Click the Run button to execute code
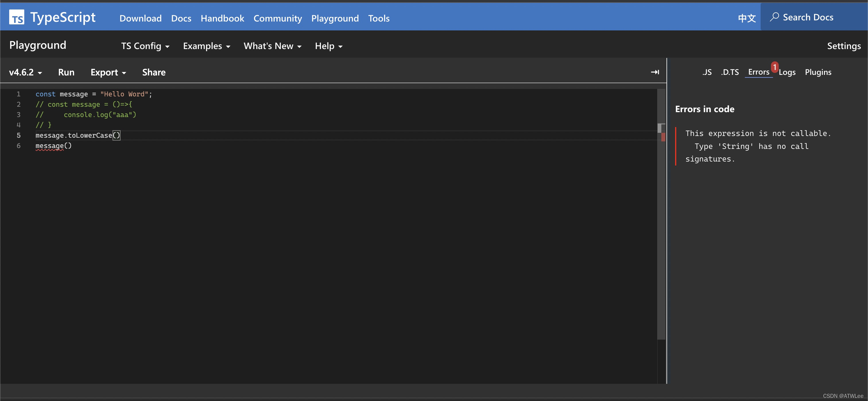This screenshot has height=401, width=868. [66, 71]
